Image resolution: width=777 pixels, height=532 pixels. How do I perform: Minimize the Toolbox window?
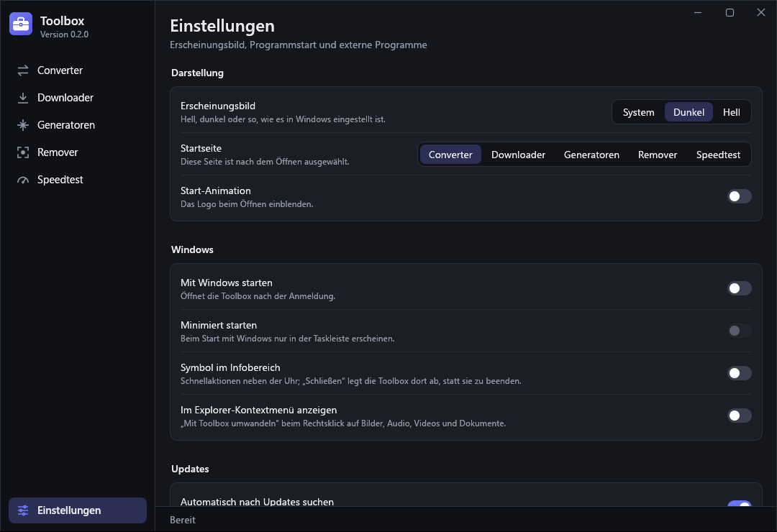(x=698, y=12)
